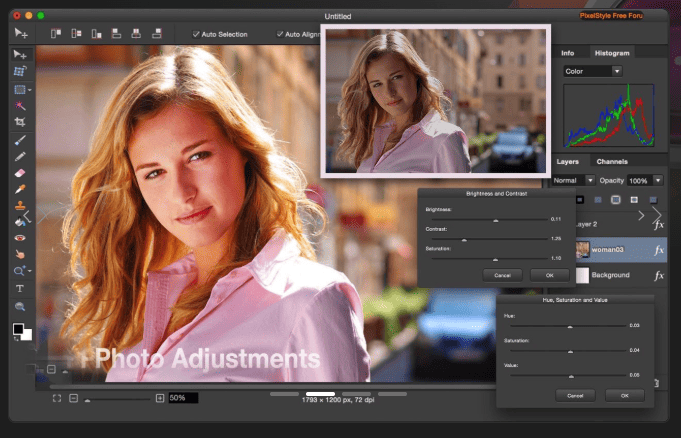
Task: Select the Paintbrush tool
Action: pos(20,140)
